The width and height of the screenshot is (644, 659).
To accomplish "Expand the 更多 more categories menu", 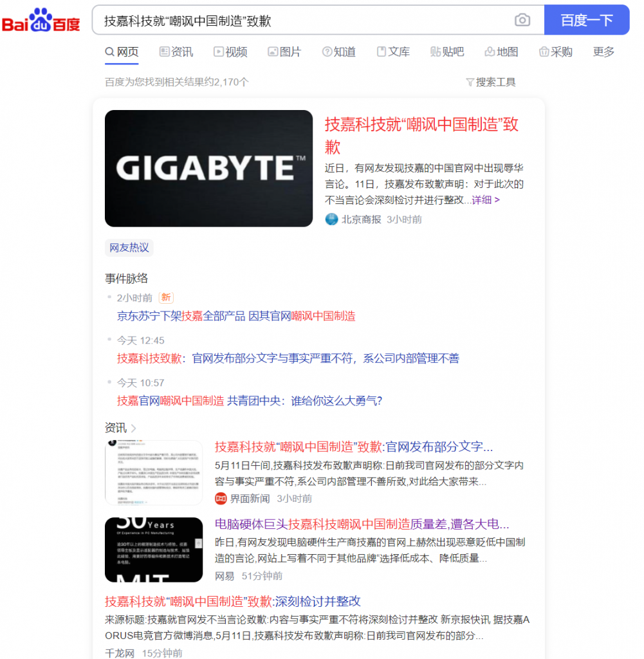I will pyautogui.click(x=603, y=52).
